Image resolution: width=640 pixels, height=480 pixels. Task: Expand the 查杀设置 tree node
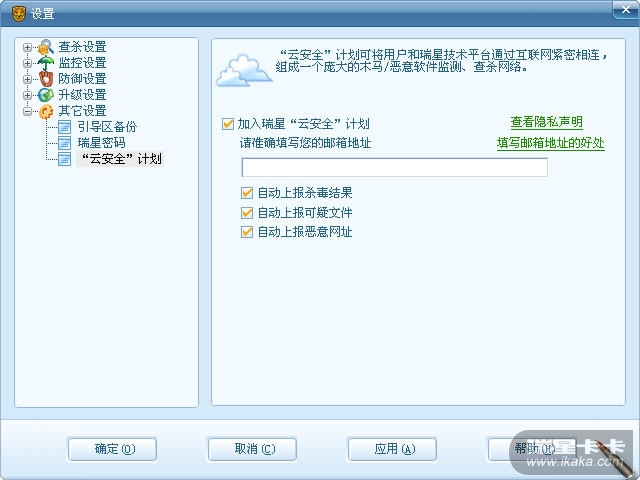point(27,47)
